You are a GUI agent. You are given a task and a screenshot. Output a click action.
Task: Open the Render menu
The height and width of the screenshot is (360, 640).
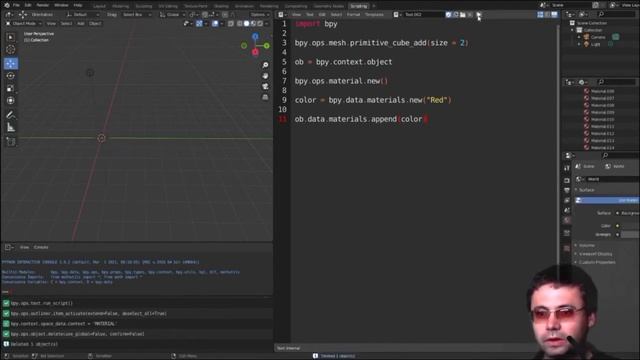click(42, 5)
